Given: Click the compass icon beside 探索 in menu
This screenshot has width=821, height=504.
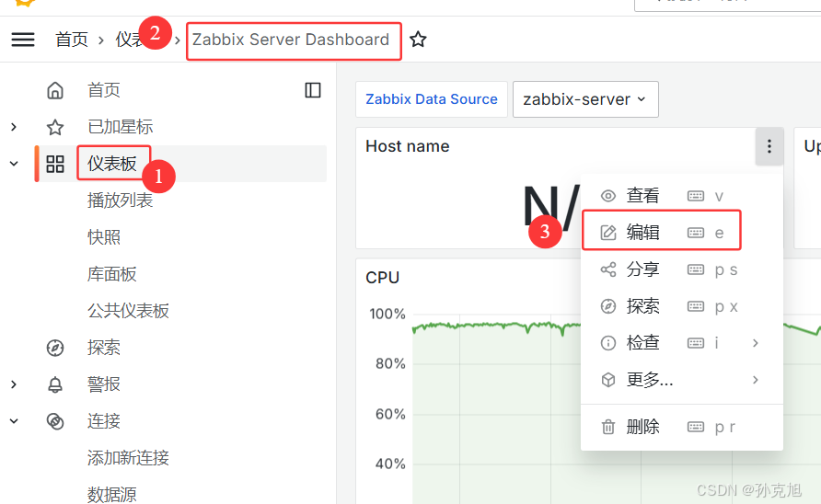Looking at the screenshot, I should pyautogui.click(x=607, y=306).
